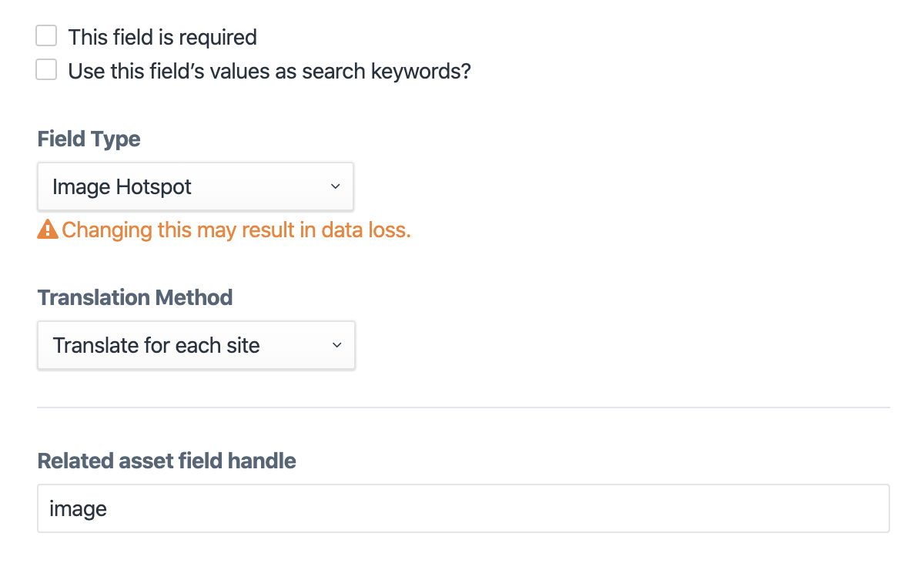This screenshot has width=924, height=570.
Task: Click the "Changing this may result in data loss" warning
Action: click(236, 230)
